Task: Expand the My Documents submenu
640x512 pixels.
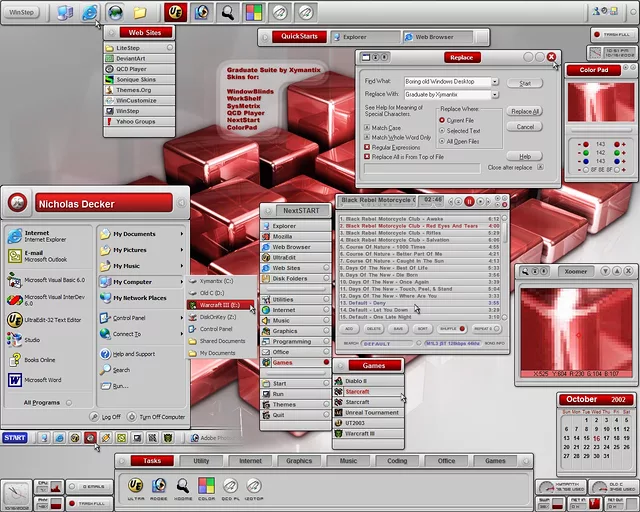Action: [x=182, y=234]
